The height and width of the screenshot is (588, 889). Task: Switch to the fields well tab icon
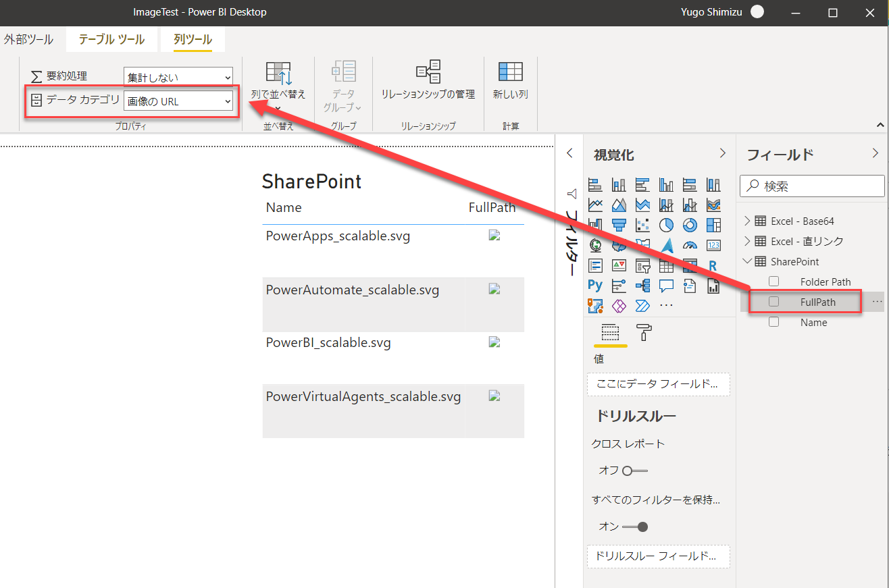[x=610, y=332]
